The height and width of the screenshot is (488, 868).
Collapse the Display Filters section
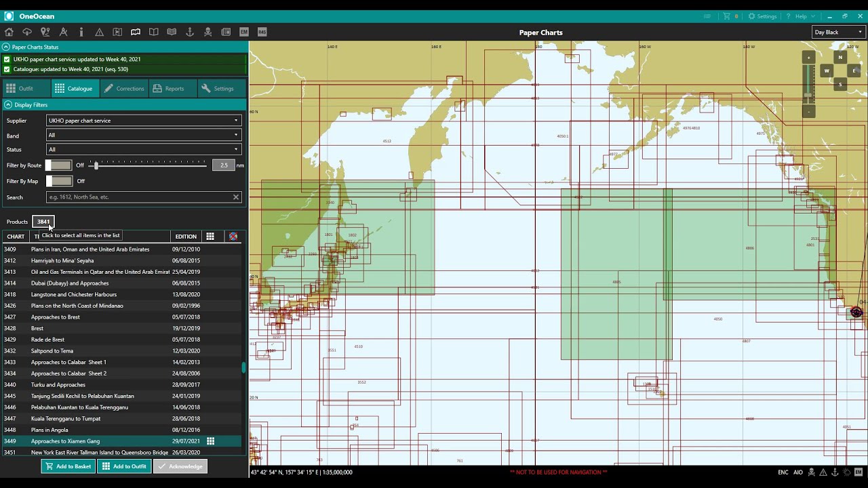click(x=8, y=105)
